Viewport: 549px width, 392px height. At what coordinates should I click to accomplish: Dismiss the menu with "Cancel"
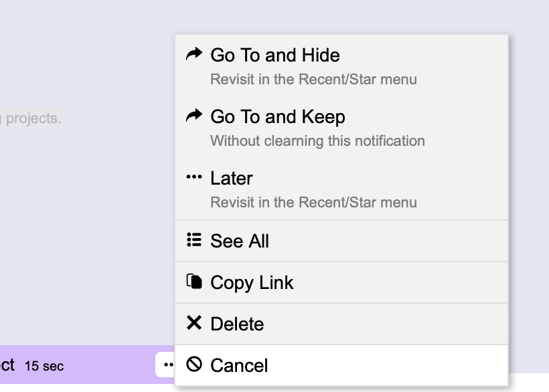(x=238, y=365)
